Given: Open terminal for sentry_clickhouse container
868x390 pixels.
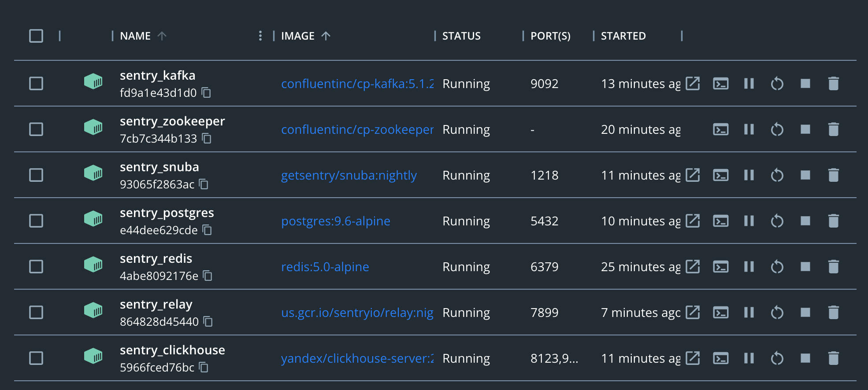Looking at the screenshot, I should (721, 358).
